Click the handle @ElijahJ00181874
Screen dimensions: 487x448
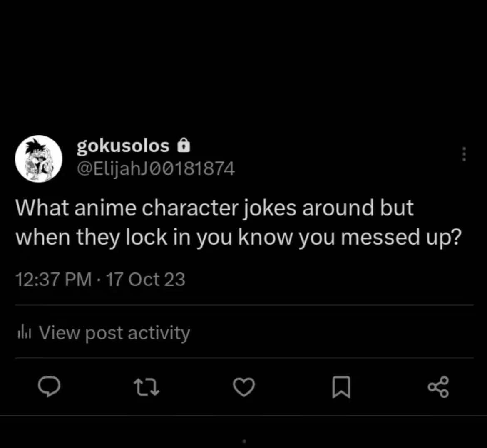(x=155, y=168)
